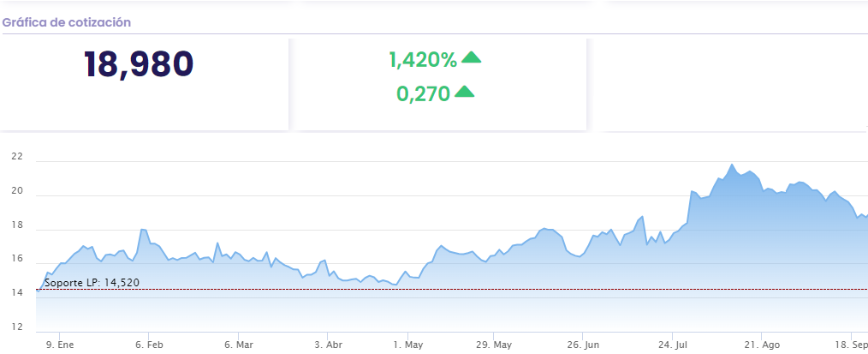868x354 pixels.
Task: Click the green up arrow beside 0,270
Action: [x=464, y=92]
